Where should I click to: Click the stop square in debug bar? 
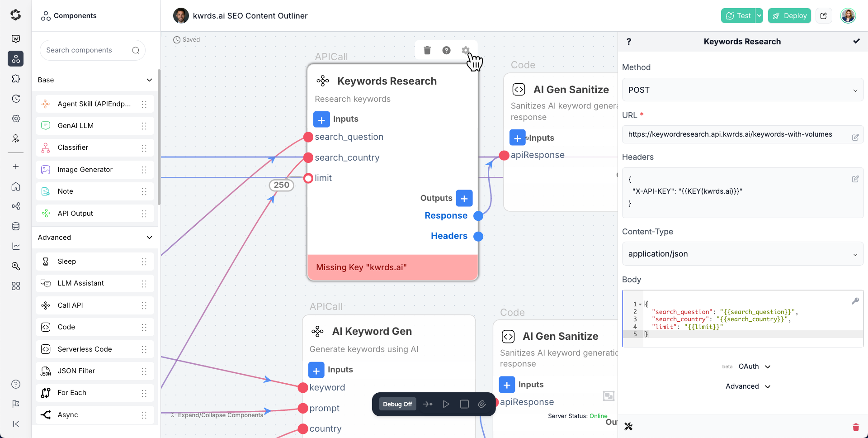464,404
